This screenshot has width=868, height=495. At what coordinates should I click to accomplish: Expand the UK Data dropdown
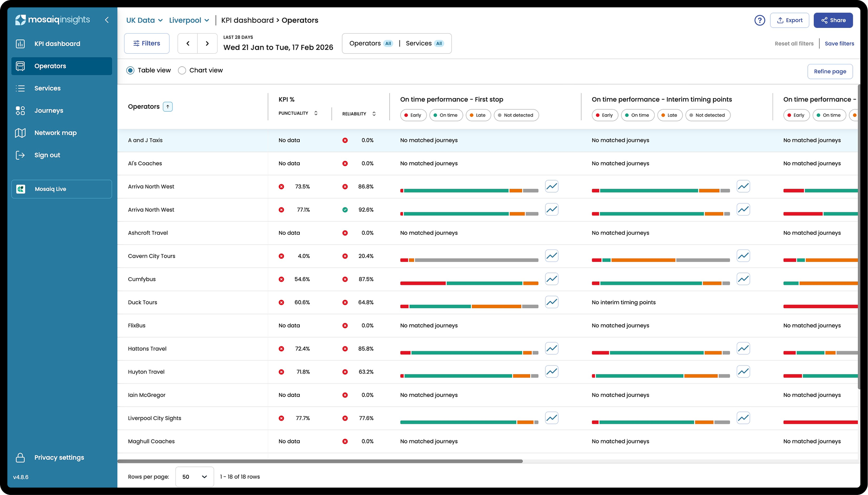[144, 20]
